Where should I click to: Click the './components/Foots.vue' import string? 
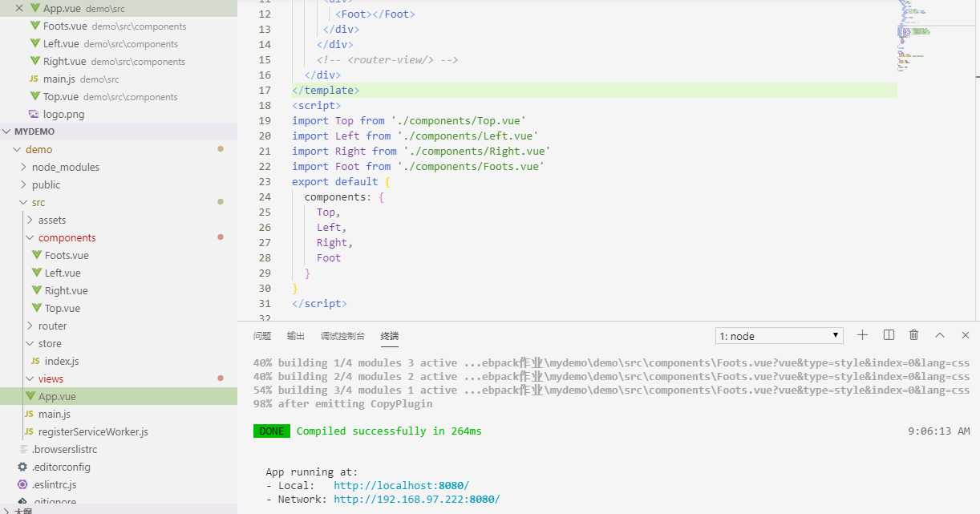pyautogui.click(x=471, y=166)
